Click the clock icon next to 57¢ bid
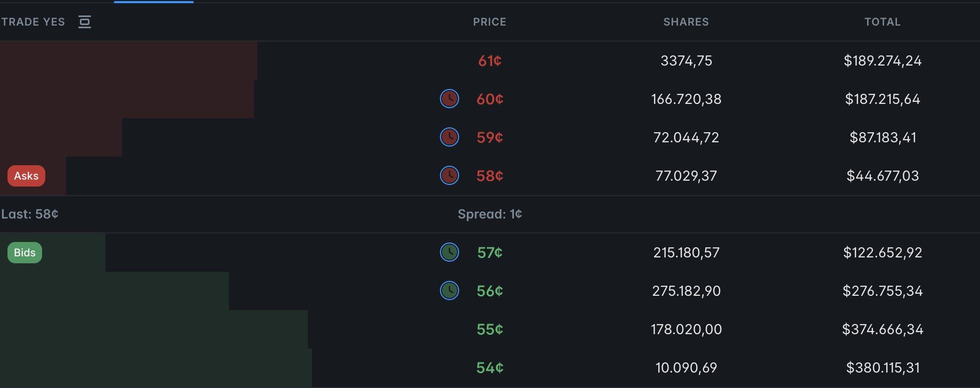Image resolution: width=980 pixels, height=388 pixels. coord(450,252)
